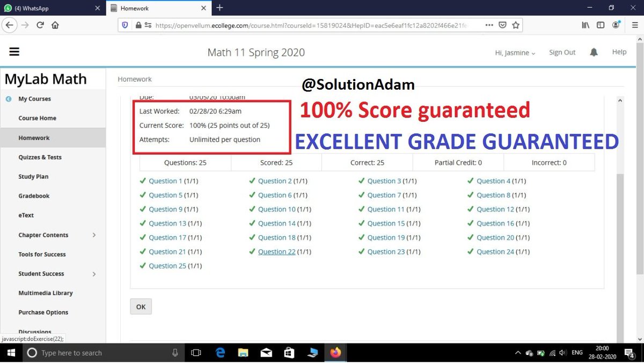This screenshot has height=363, width=644.
Task: Open the Firefox account icon
Action: click(x=616, y=25)
